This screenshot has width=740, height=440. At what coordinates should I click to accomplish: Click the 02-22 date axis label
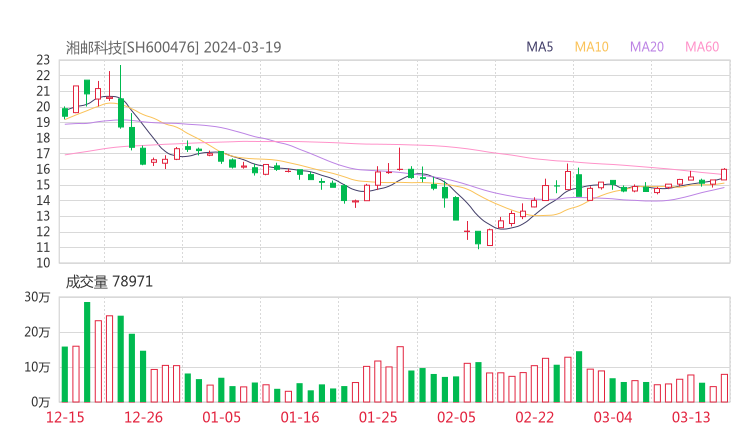click(x=535, y=417)
